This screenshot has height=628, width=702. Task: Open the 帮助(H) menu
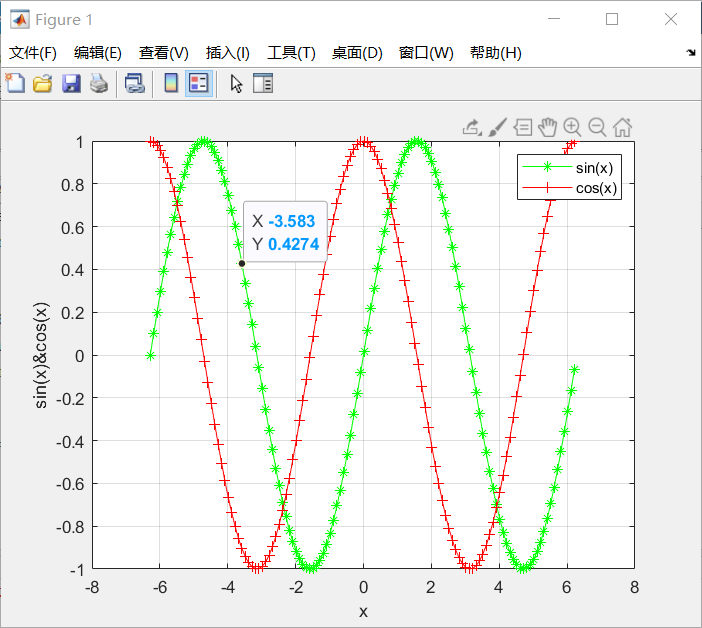click(x=496, y=53)
